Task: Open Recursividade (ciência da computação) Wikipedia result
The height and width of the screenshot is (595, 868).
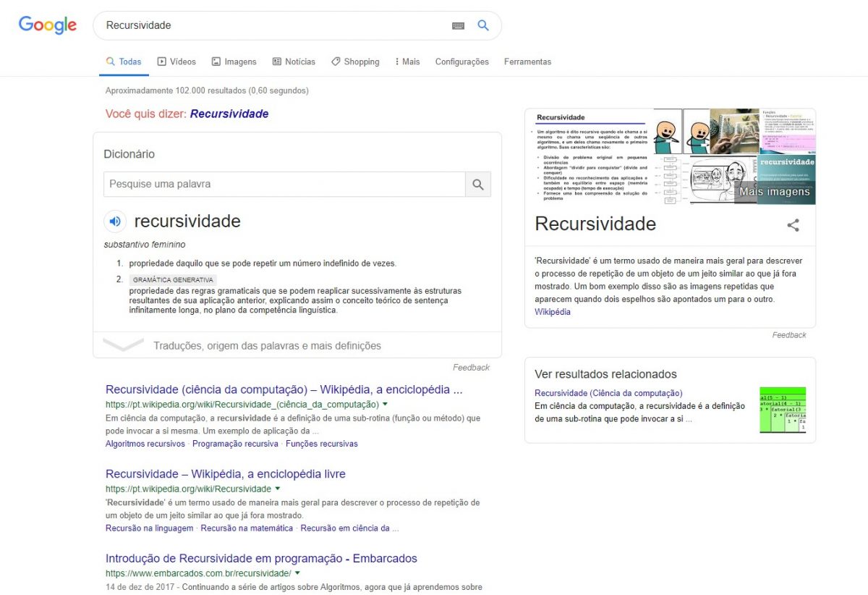Action: 284,390
